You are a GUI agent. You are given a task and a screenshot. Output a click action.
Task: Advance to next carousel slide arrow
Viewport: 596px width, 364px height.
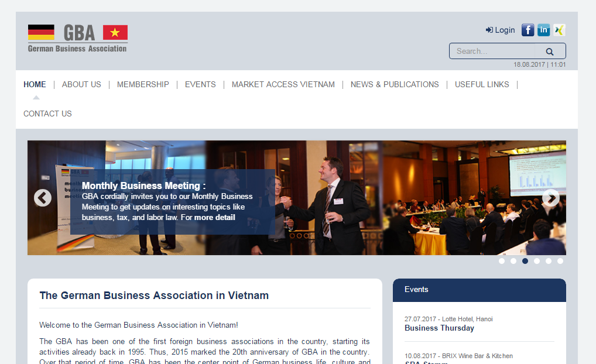tap(551, 198)
